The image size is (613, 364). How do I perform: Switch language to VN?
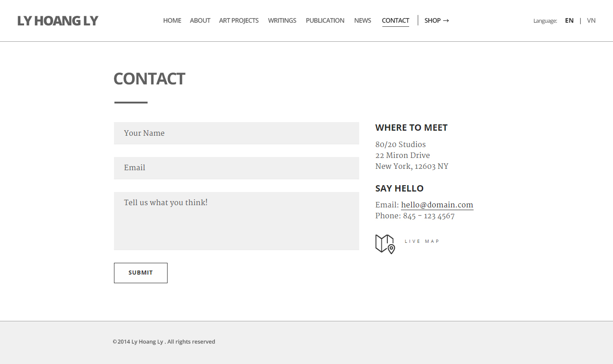point(591,20)
